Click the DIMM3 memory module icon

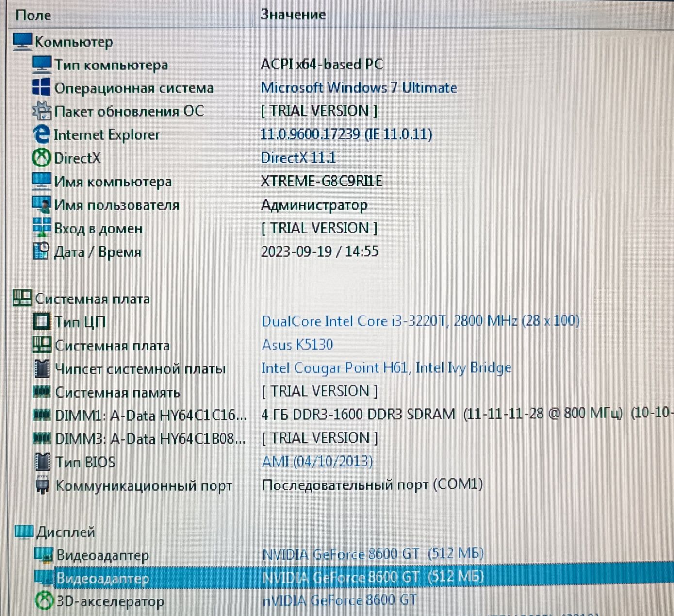point(42,438)
